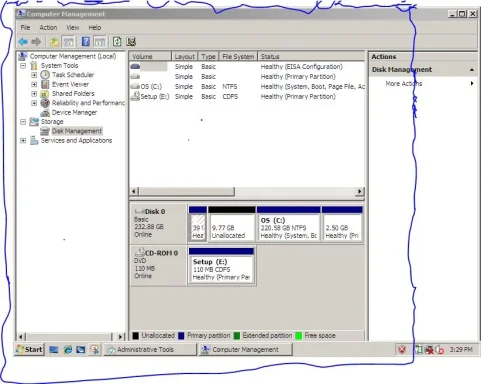Open Reliability and Performance icon in tree
481x384 pixels.
pos(45,103)
